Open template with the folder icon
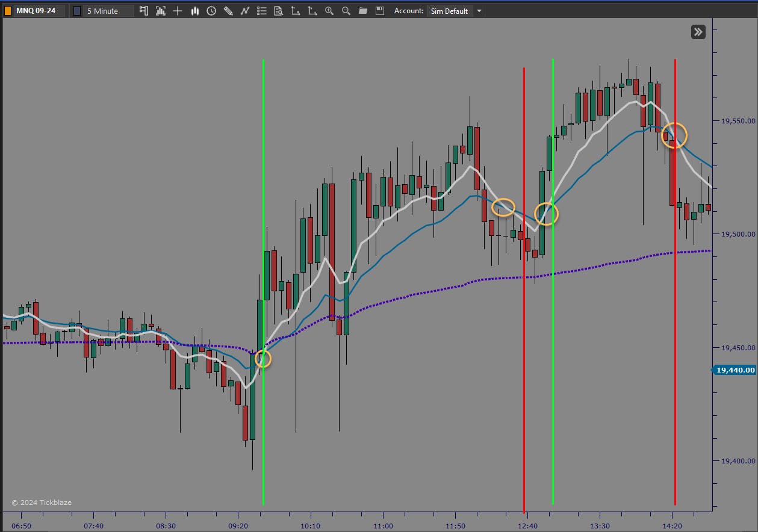The image size is (758, 532). tap(362, 11)
